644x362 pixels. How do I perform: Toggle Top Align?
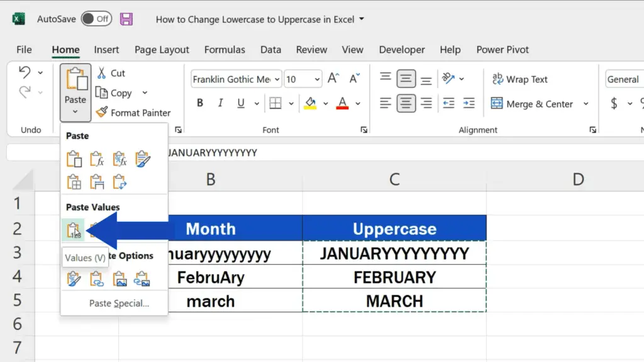coord(386,78)
